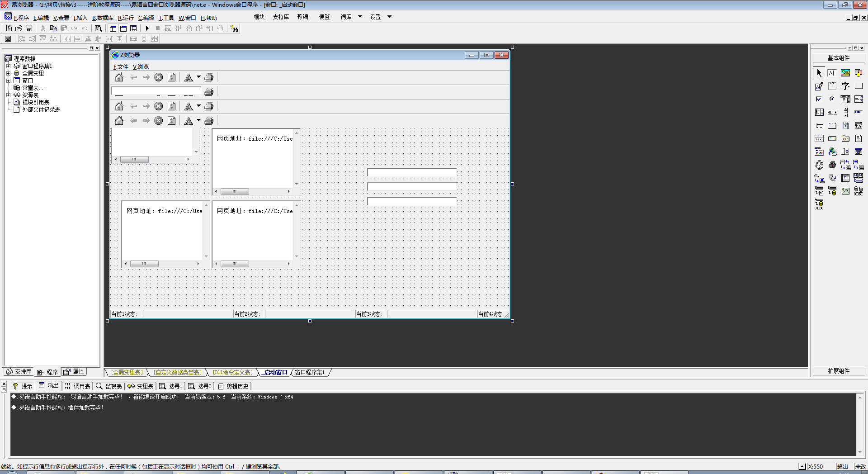868x474 pixels.
Task: Click the Run (play arrow) toolbar icon
Action: (147, 28)
